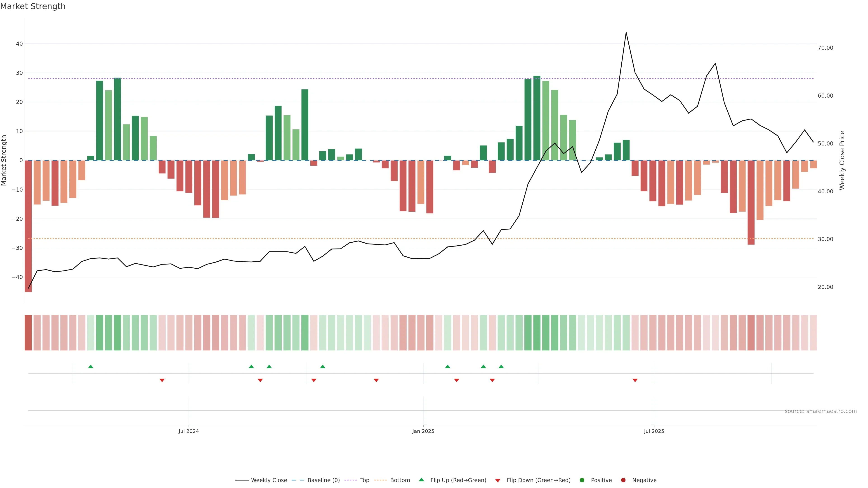868x488 pixels.
Task: Click the Jan 2025 axis label
Action: point(423,431)
